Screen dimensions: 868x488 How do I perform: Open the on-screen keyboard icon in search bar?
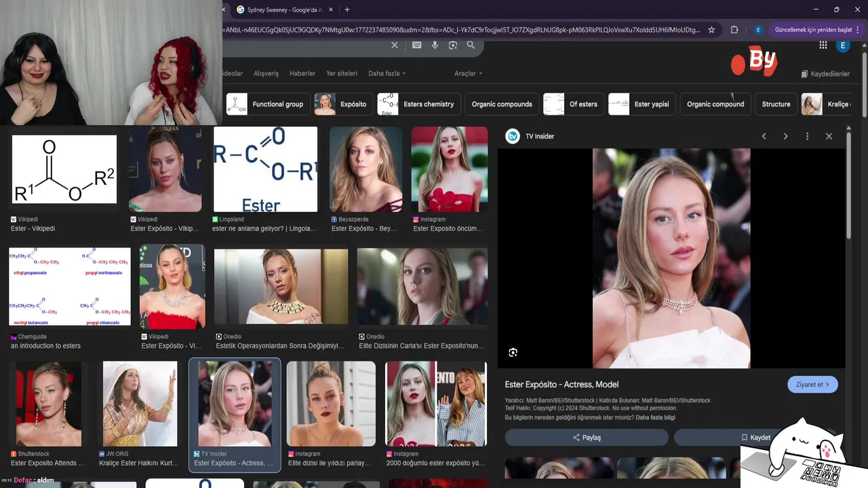[x=416, y=45]
